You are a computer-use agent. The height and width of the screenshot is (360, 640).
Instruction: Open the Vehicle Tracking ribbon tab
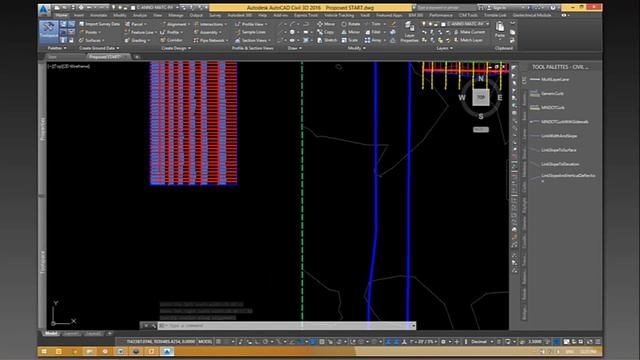click(x=339, y=15)
